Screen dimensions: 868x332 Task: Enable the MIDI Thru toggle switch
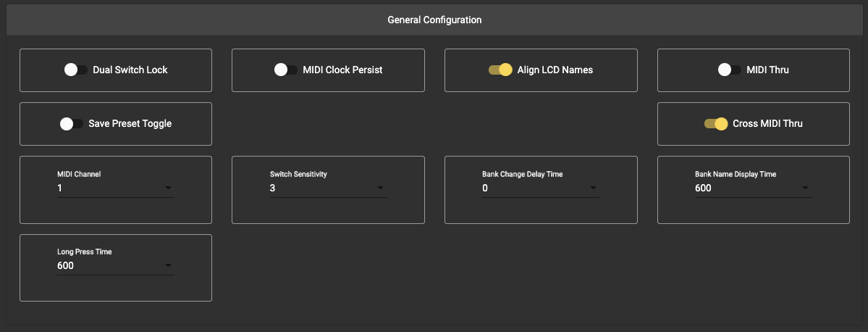pyautogui.click(x=729, y=70)
